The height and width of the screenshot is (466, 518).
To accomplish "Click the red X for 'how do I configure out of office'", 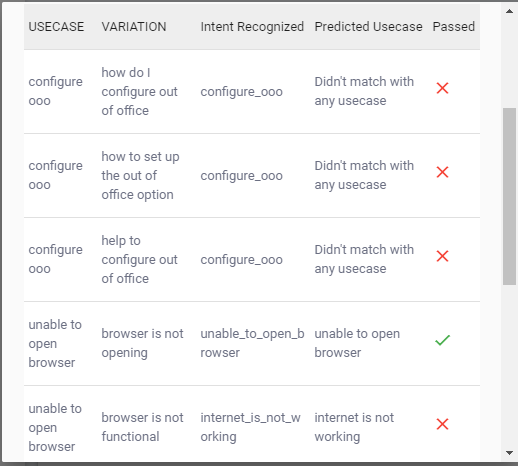I will pyautogui.click(x=442, y=88).
